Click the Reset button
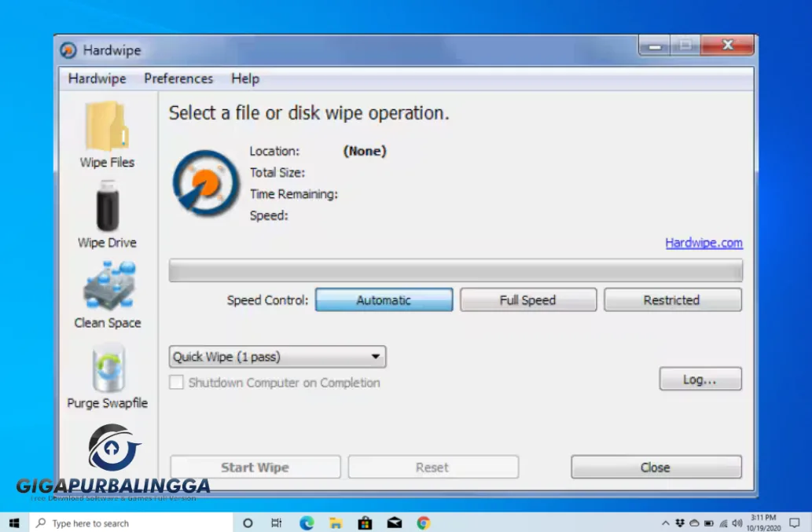This screenshot has width=812, height=532. click(x=433, y=468)
